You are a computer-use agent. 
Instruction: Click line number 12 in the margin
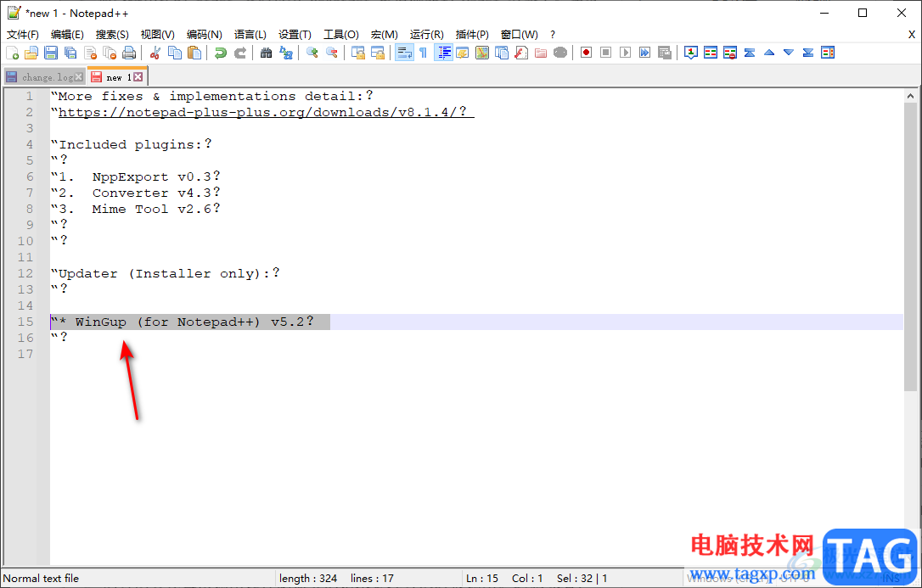25,273
